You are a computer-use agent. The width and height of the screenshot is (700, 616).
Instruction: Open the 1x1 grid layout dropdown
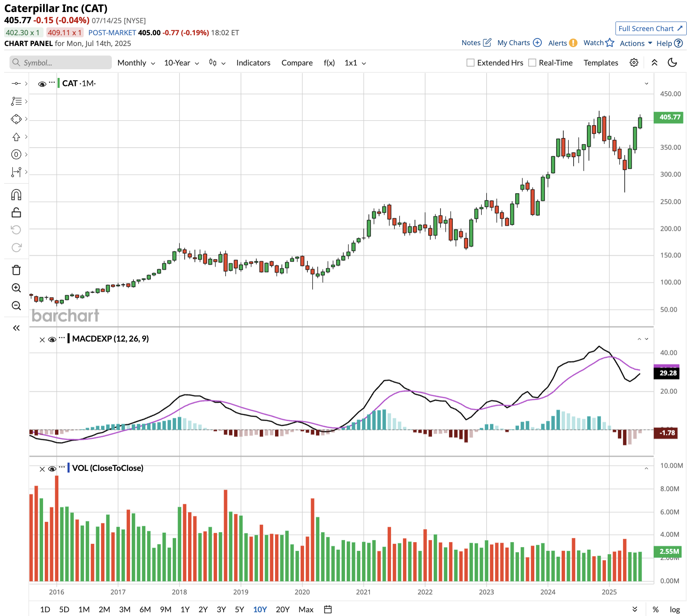click(355, 63)
